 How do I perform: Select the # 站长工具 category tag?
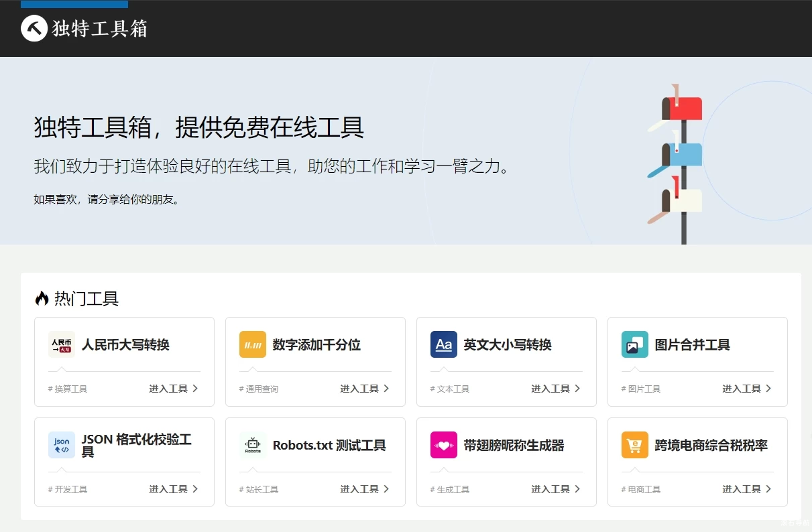[259, 490]
